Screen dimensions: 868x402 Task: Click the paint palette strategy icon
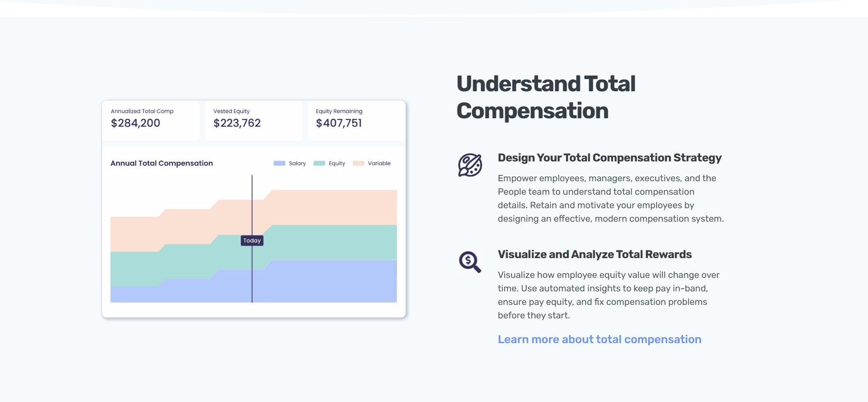[470, 165]
